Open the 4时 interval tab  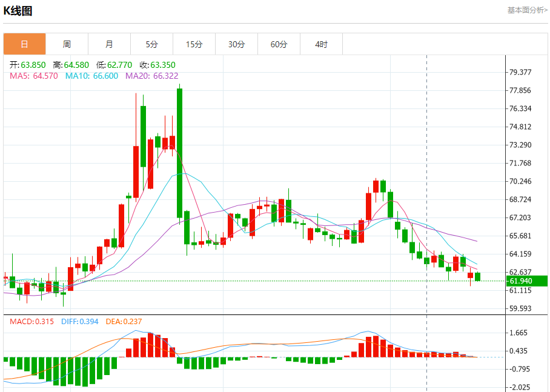click(321, 44)
